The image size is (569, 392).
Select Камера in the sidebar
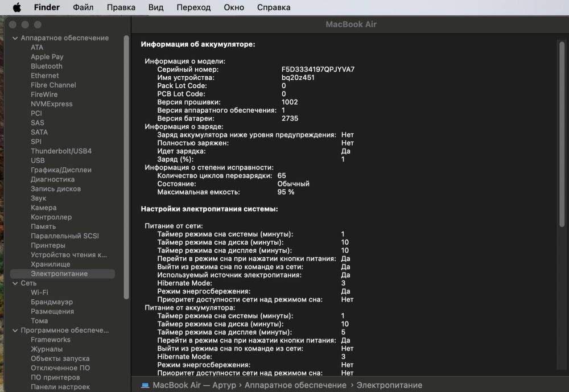(44, 208)
